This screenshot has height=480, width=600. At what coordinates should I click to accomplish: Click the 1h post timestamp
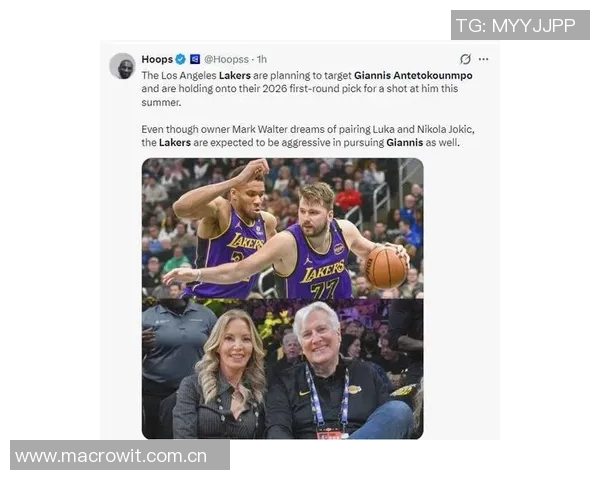[262, 59]
